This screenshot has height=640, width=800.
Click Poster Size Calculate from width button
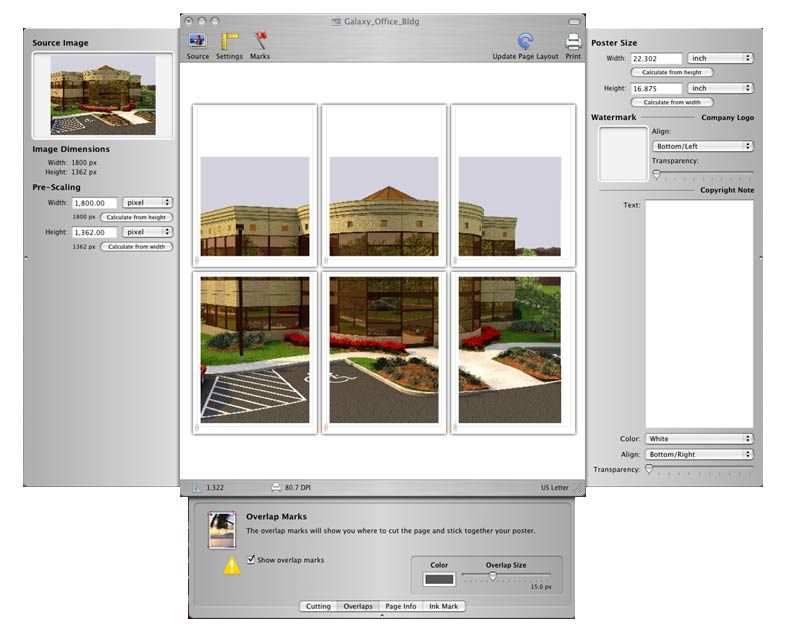[671, 102]
